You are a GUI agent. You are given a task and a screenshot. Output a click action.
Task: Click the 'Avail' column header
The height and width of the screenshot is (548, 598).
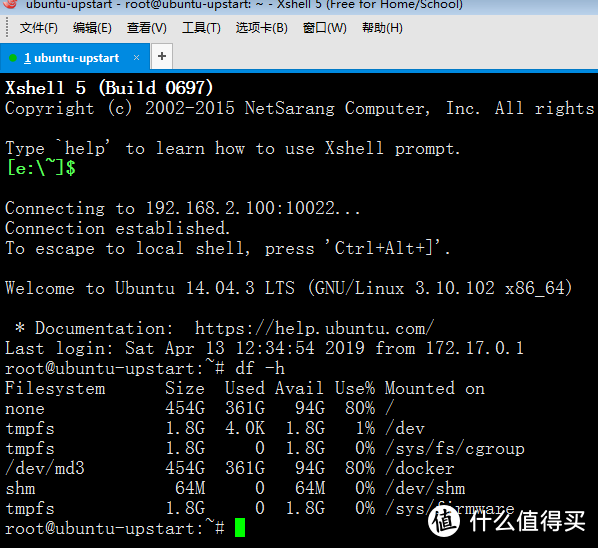click(x=299, y=389)
